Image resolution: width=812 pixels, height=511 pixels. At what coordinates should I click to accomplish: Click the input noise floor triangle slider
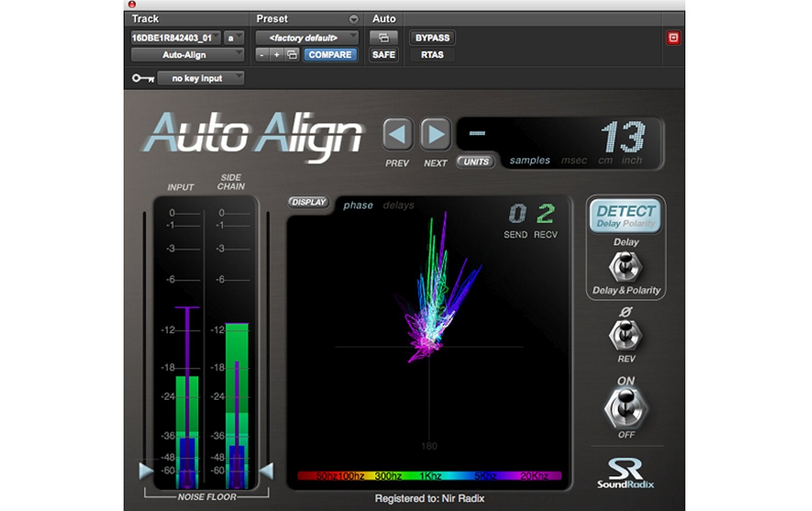(x=146, y=471)
